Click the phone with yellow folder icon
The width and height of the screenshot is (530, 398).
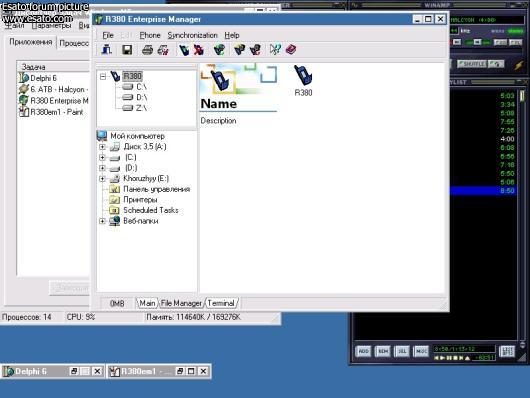240,50
